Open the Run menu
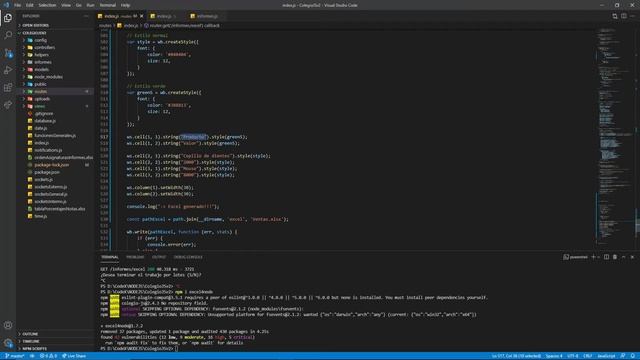 pos(90,5)
